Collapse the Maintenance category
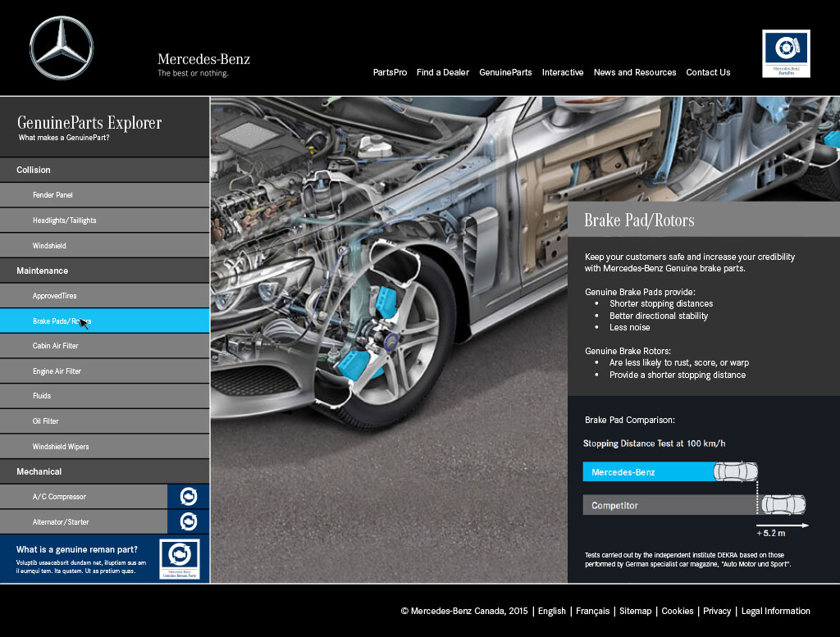This screenshot has width=840, height=637. (104, 271)
